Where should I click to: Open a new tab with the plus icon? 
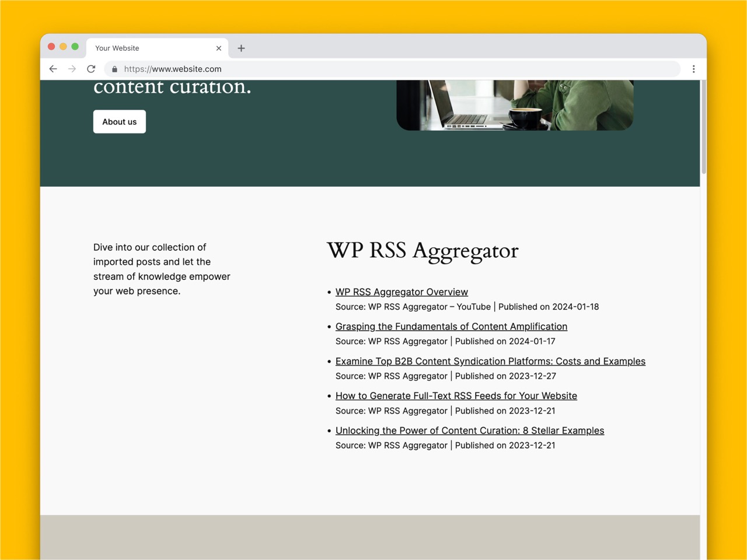point(241,48)
